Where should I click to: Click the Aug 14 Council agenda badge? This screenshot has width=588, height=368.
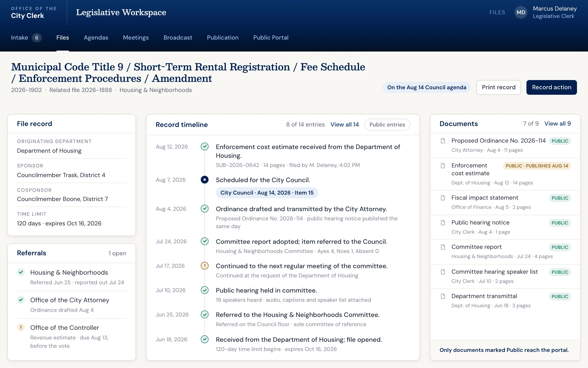pyautogui.click(x=427, y=87)
